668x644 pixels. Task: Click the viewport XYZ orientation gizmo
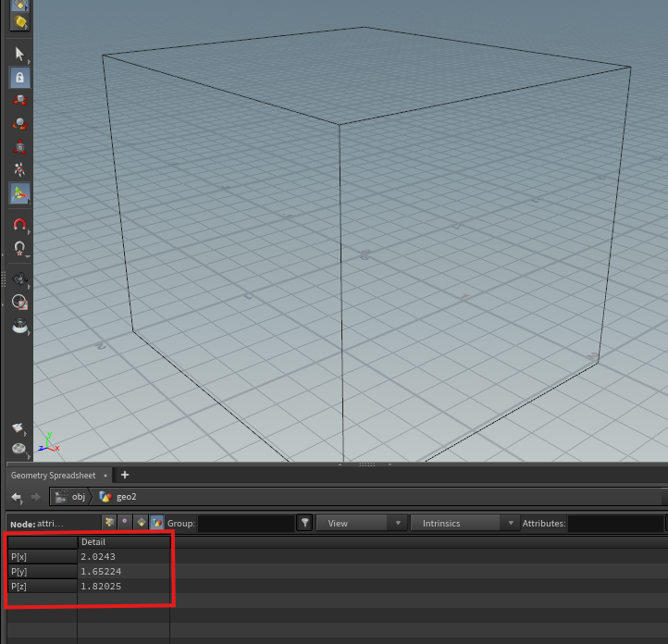coord(49,442)
